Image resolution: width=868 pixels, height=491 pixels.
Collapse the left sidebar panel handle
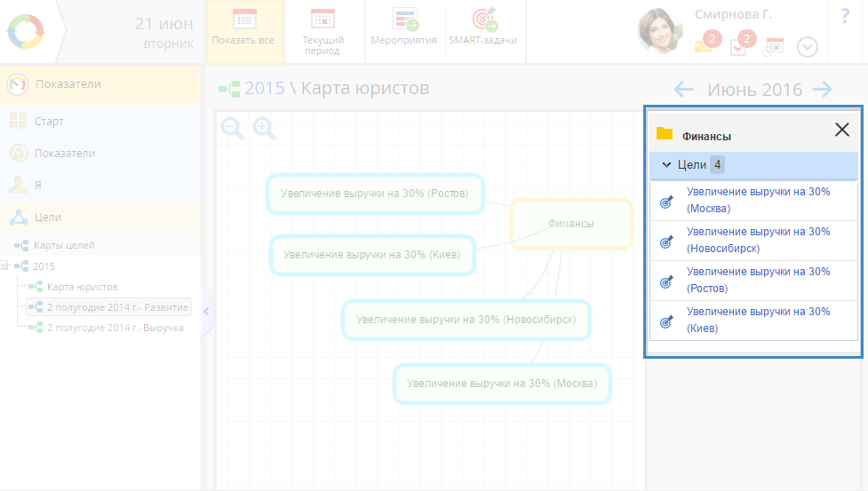coord(206,311)
